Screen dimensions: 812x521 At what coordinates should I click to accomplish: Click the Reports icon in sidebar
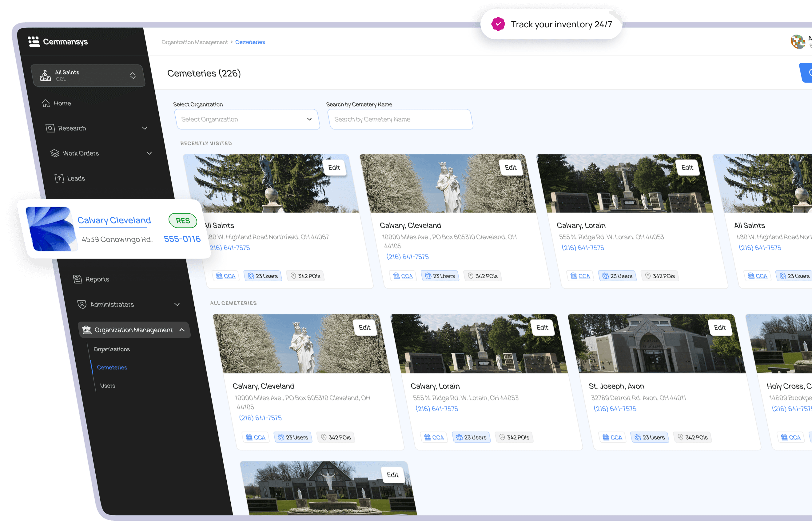(77, 278)
